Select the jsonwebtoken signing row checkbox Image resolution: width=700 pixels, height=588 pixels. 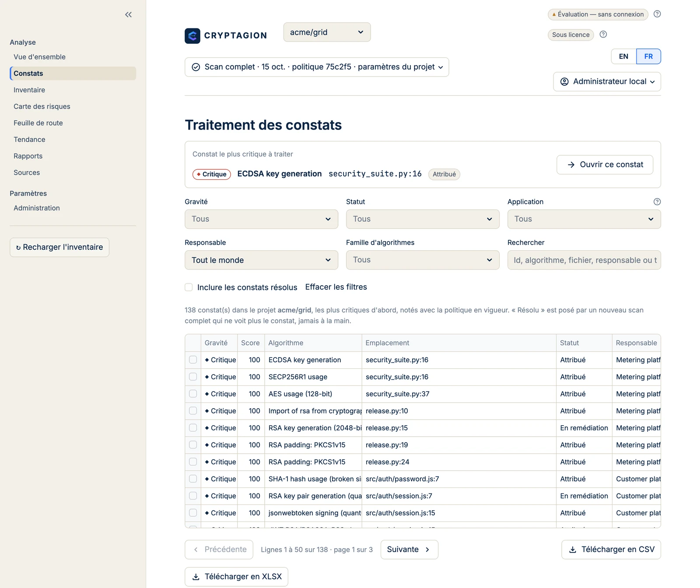(x=193, y=513)
